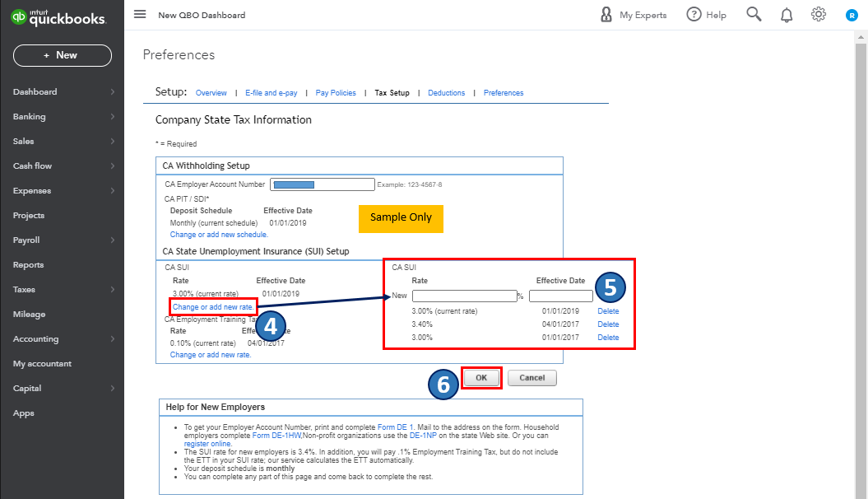
Task: Click the hamburger menu icon
Action: [140, 15]
